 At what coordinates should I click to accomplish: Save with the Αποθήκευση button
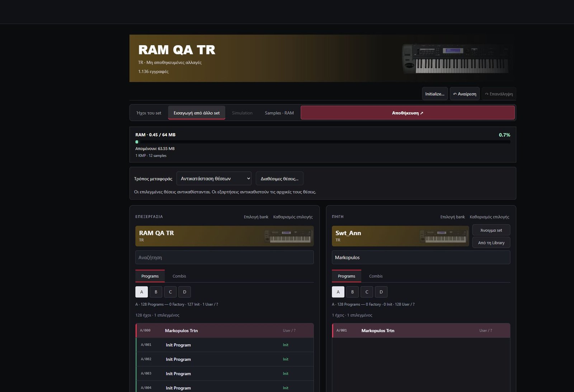[408, 113]
